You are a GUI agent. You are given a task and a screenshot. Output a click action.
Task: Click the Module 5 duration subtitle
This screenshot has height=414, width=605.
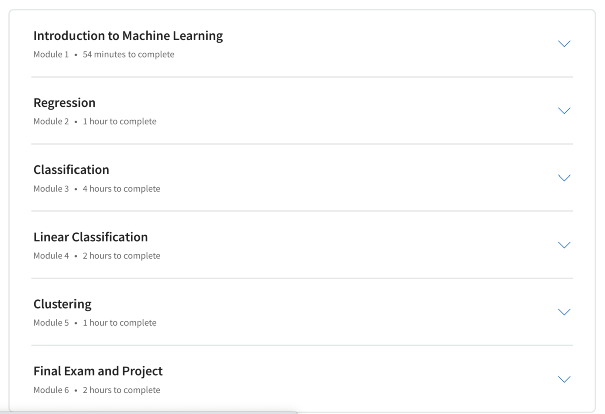click(120, 323)
